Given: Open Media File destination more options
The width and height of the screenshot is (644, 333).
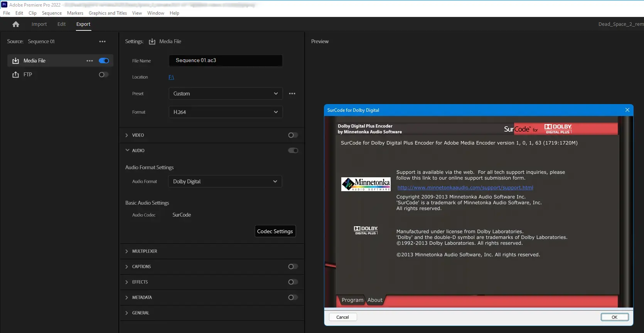Looking at the screenshot, I should point(90,61).
